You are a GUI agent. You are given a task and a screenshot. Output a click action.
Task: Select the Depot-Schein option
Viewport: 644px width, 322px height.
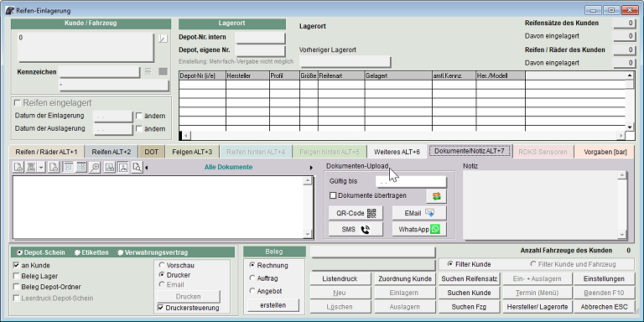click(20, 252)
